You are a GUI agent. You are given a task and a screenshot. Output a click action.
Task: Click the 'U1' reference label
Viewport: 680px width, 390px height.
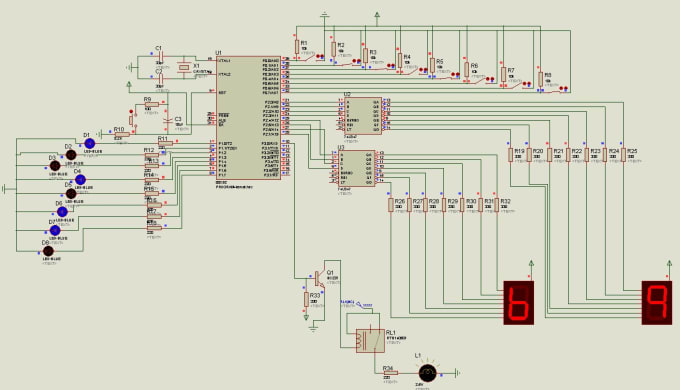coord(219,52)
